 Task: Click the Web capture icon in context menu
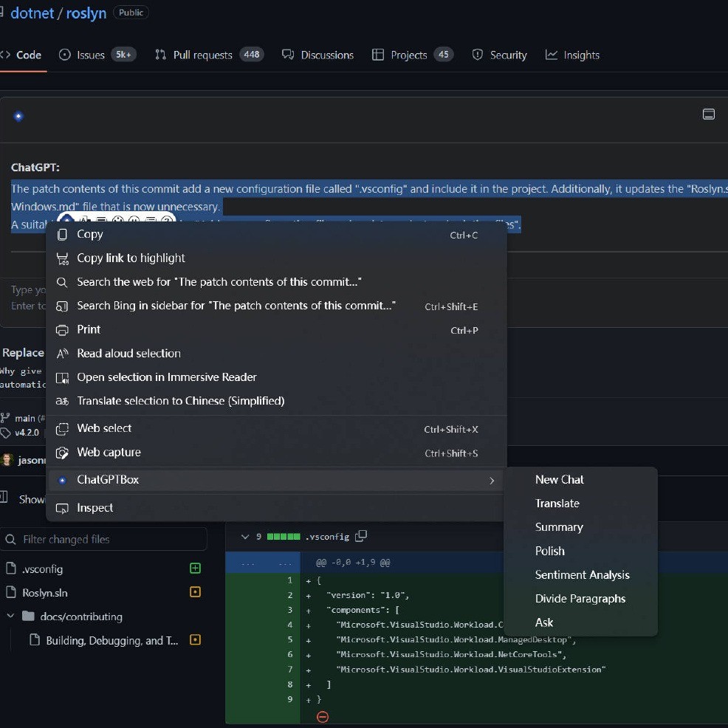(x=63, y=453)
